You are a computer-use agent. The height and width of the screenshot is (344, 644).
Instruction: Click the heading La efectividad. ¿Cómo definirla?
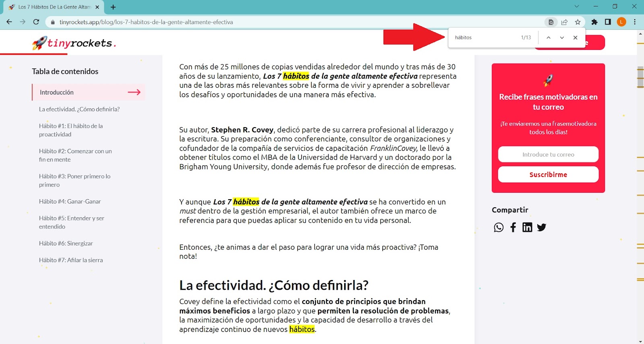(x=274, y=285)
